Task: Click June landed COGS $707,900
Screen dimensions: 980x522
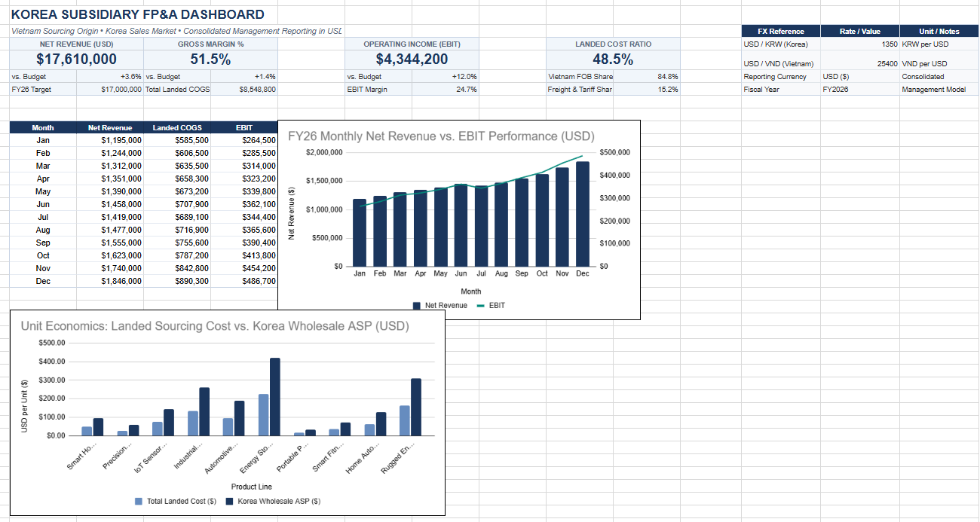Action: coord(177,204)
